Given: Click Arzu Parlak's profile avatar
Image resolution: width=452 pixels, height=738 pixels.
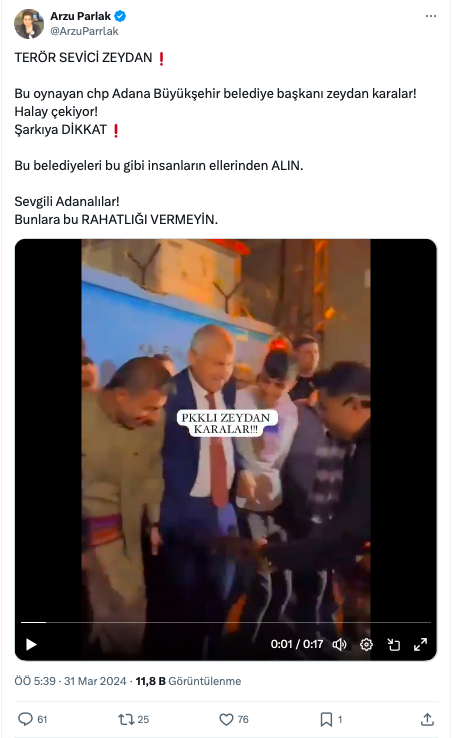Looking at the screenshot, I should coord(29,24).
